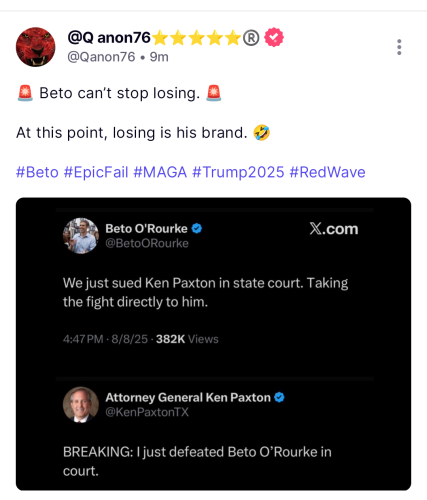Click Ken Paxton's blue verified checkmark
This screenshot has width=427, height=500.
[x=279, y=397]
